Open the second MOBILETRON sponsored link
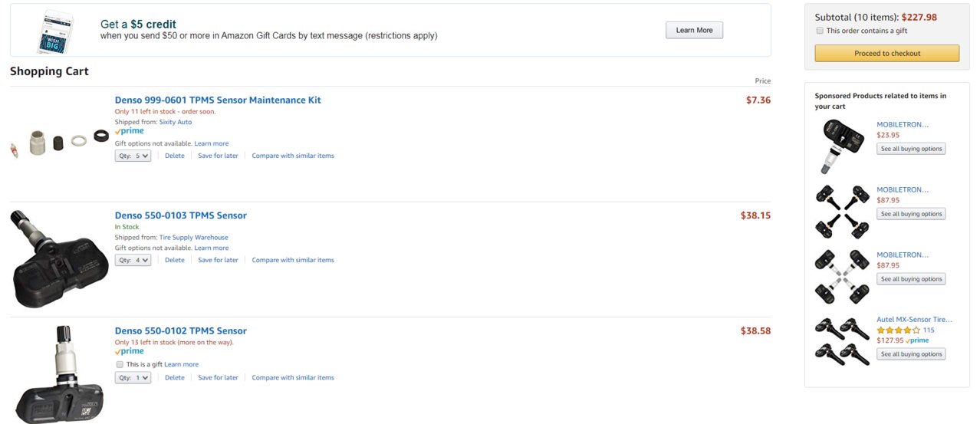Screen dimensions: 980x424 pyautogui.click(x=903, y=189)
